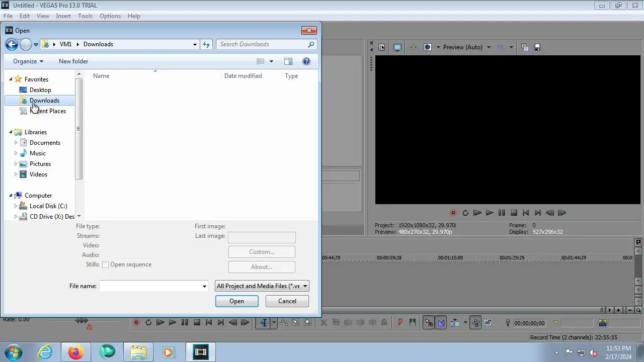Open Split Screen View dropdown arrow
This screenshot has height=362, width=644.
pos(438,47)
